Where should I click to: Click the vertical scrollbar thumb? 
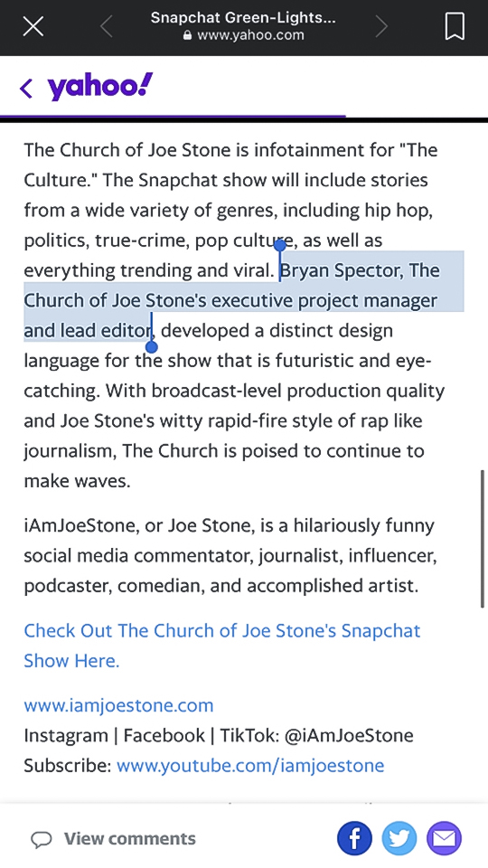[483, 539]
